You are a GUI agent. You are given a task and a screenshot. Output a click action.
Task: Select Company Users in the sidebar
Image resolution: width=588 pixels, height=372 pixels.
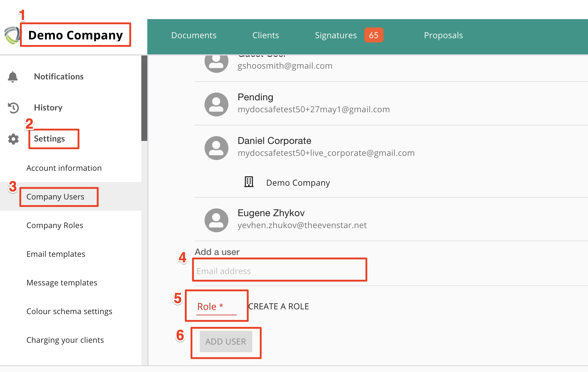[55, 197]
